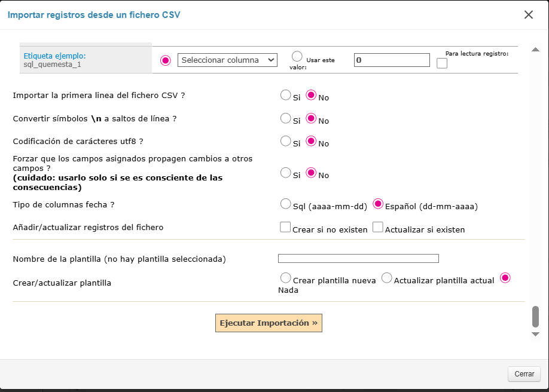The height and width of the screenshot is (392, 549).
Task: Click the 'Usar este valor' input field
Action: pyautogui.click(x=392, y=60)
